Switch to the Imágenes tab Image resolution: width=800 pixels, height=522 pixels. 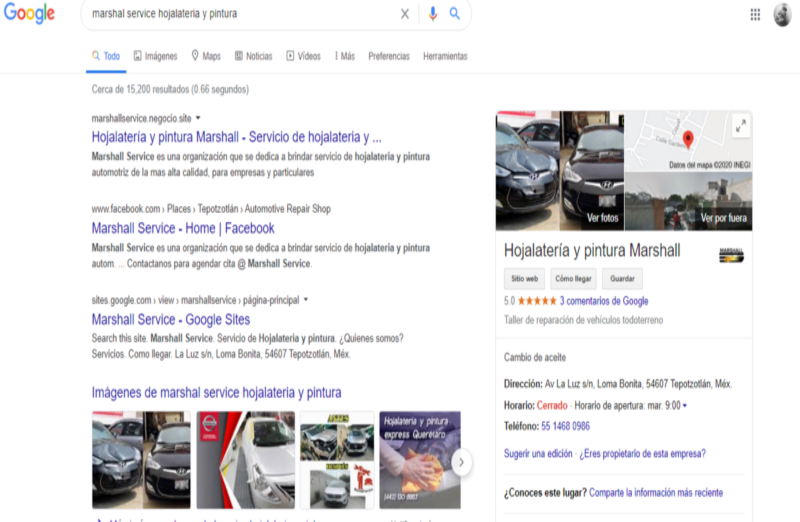click(156, 56)
